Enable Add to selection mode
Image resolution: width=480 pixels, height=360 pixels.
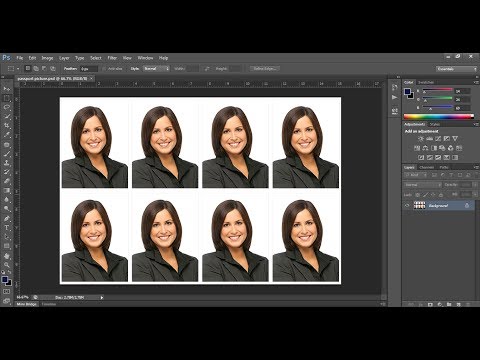[x=36, y=69]
